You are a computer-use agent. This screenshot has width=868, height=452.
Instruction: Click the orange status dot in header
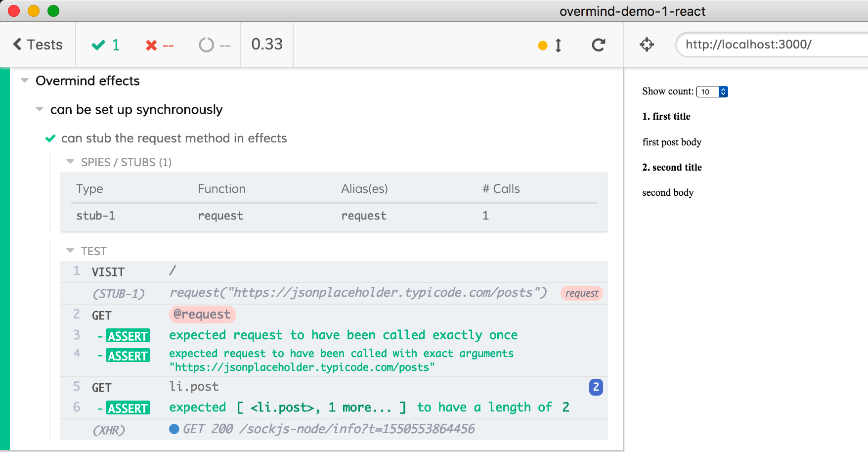[x=543, y=45]
